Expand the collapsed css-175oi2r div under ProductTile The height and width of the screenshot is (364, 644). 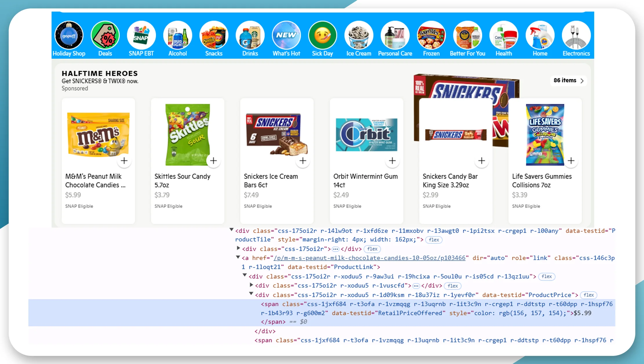(238, 248)
